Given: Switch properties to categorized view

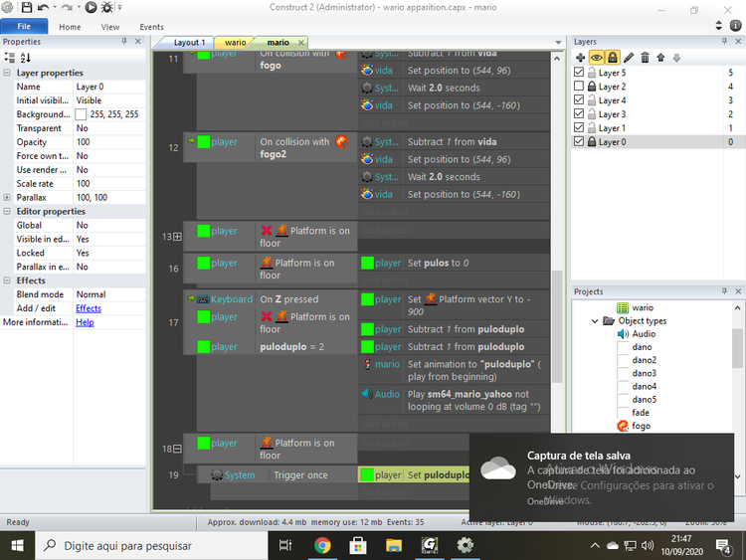Looking at the screenshot, I should click(x=10, y=58).
